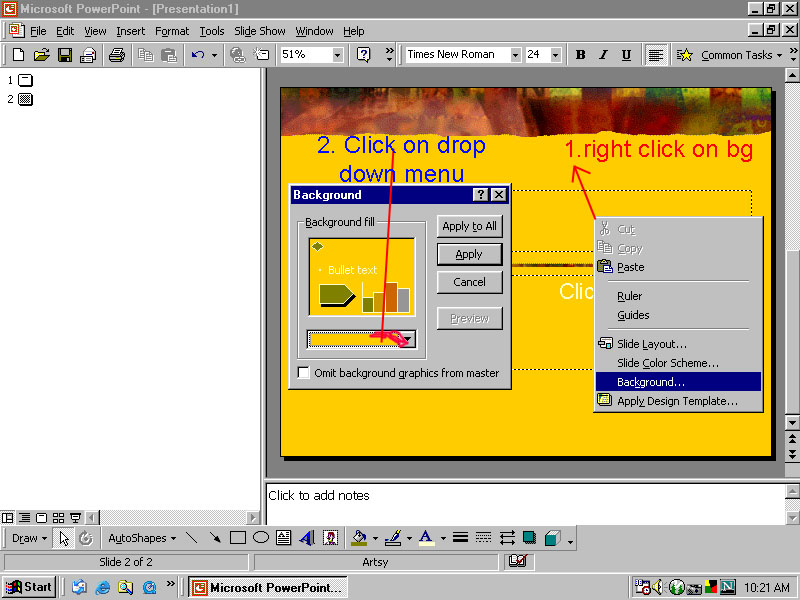Click to add notes field
The width and height of the screenshot is (800, 600).
pyautogui.click(x=525, y=503)
